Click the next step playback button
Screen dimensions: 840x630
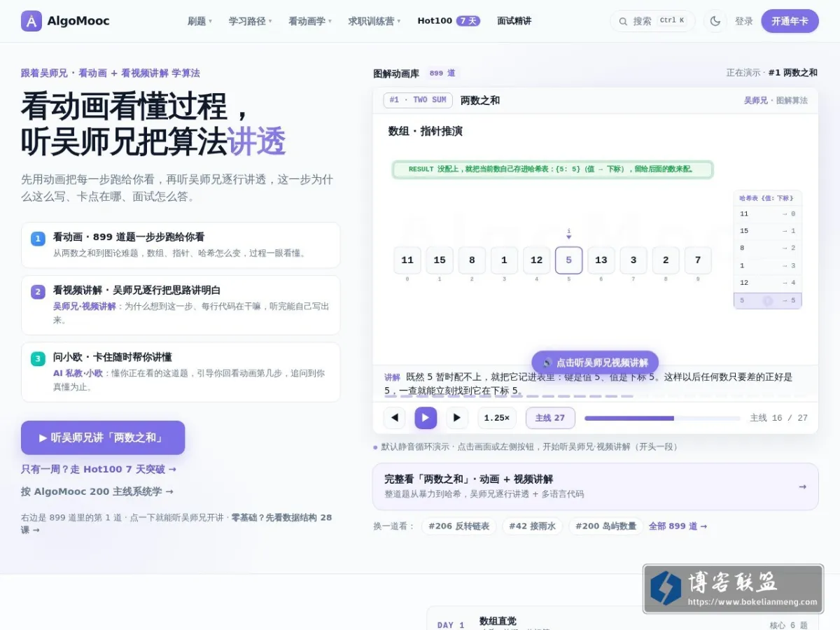tap(457, 418)
